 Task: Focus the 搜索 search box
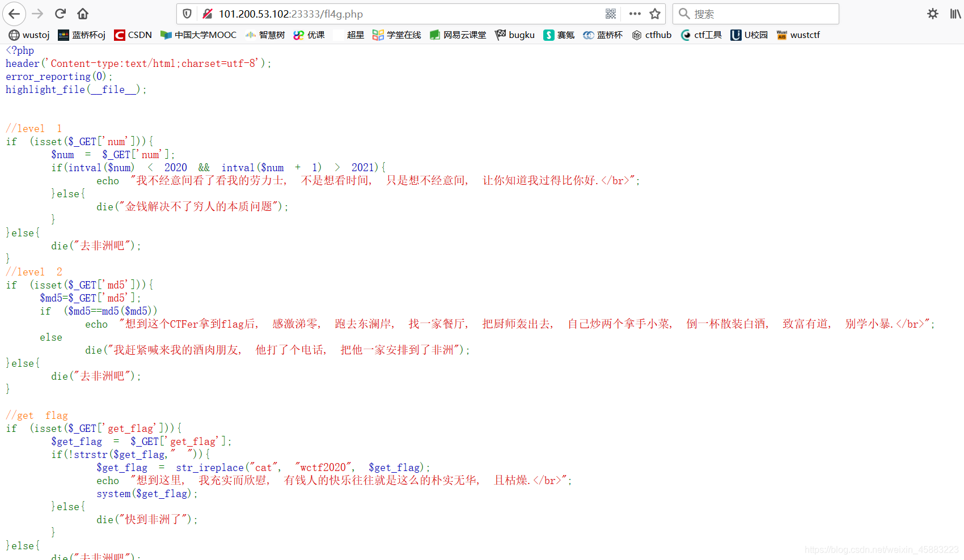756,14
